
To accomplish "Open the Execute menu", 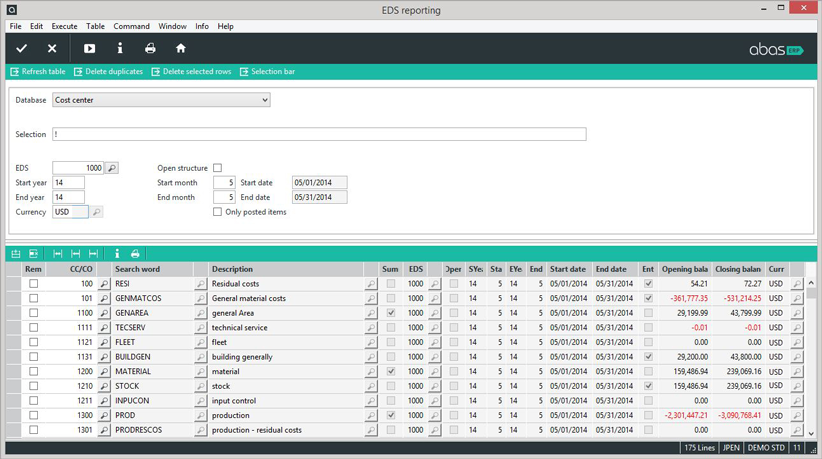I will click(x=64, y=26).
